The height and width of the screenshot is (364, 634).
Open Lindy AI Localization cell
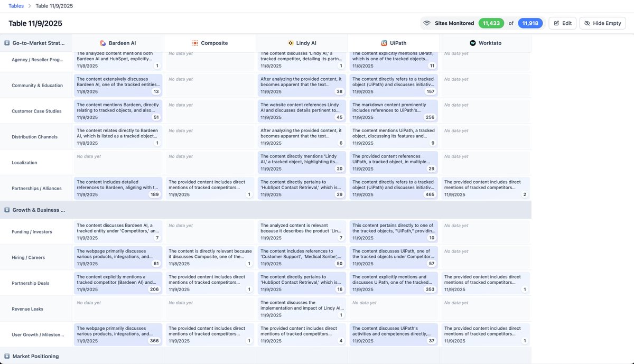(x=302, y=163)
